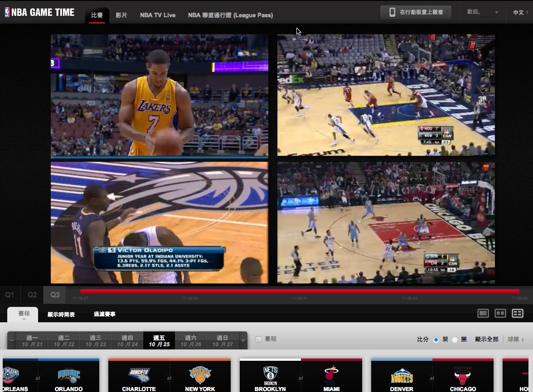Select the Lakers video feed
Viewport: 533px width, 392px height.
pos(160,95)
